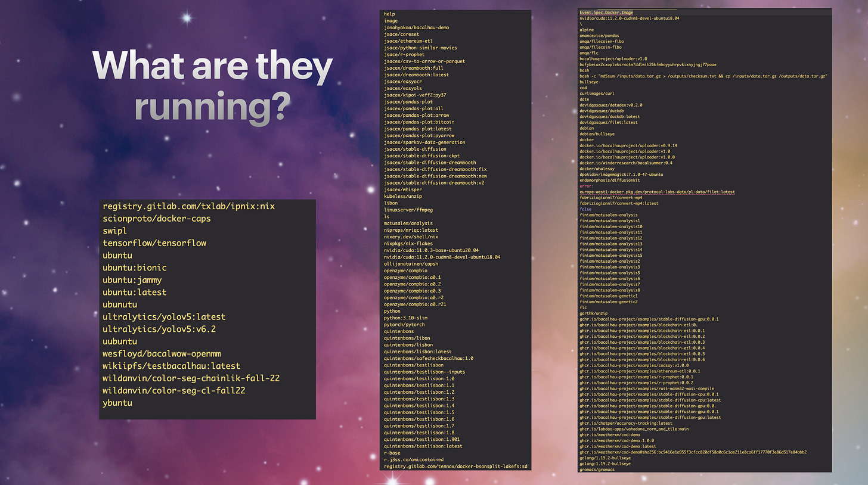This screenshot has width=868, height=485.
Task: Click the "wesfloyd/bacalwow-openmm" entry
Action: [162, 353]
